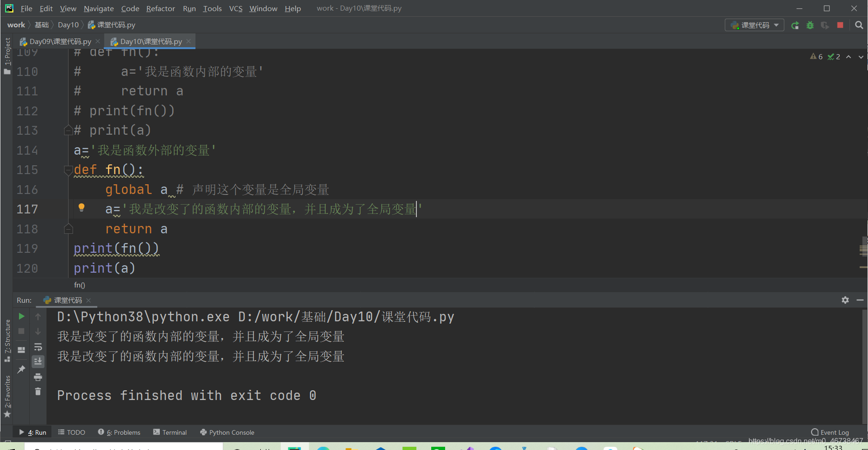Toggle soft-wrap in Run console
Screen dimensions: 868x450
[38, 347]
